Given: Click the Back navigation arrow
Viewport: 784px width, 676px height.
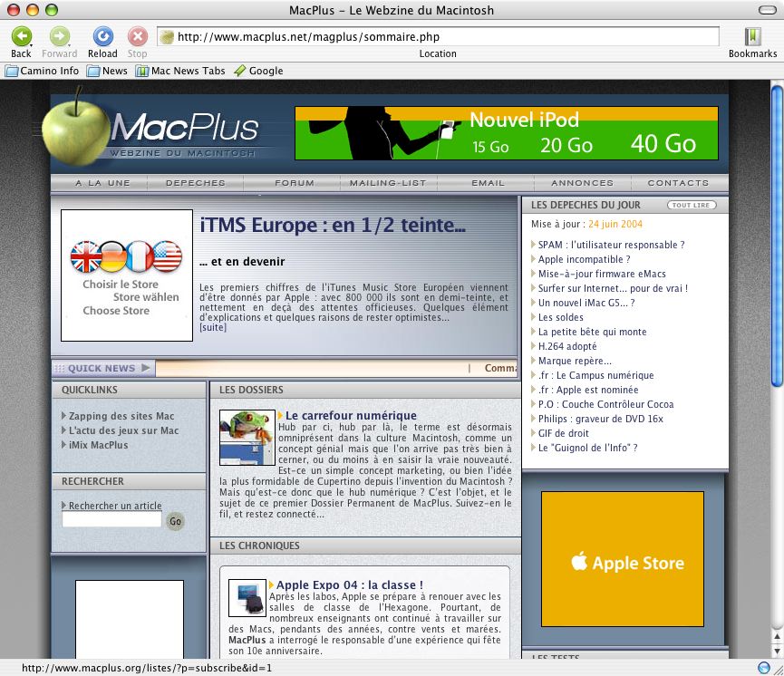Looking at the screenshot, I should (22, 36).
